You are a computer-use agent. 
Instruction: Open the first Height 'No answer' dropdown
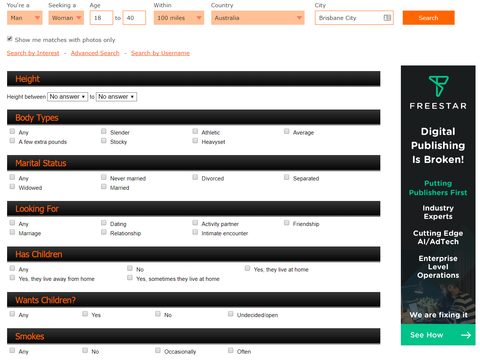tap(68, 97)
